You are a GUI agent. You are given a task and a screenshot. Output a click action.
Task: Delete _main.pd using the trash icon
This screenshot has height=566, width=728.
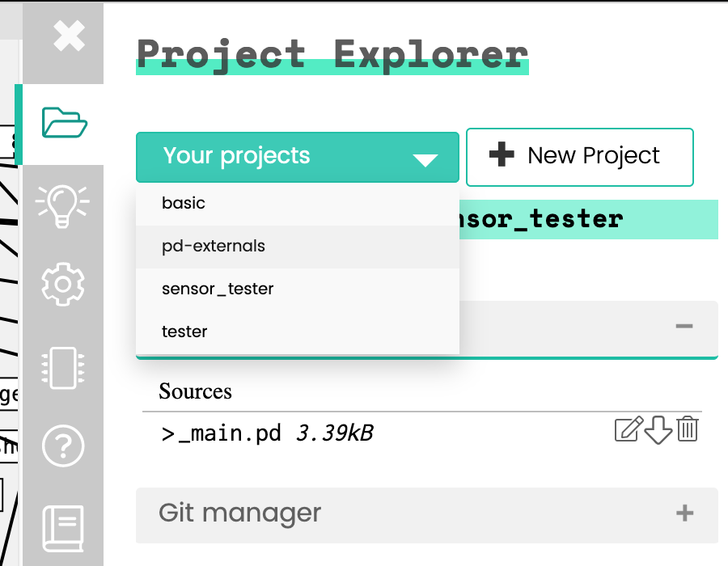point(687,429)
